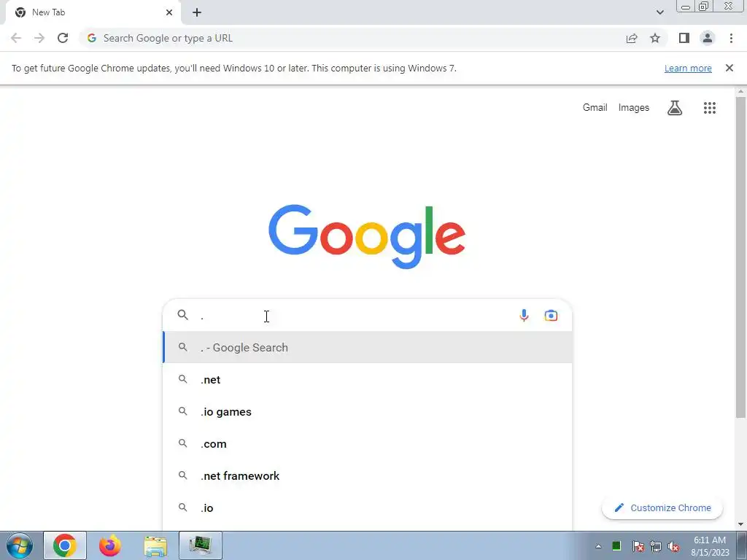Select the New Tab tab

93,13
